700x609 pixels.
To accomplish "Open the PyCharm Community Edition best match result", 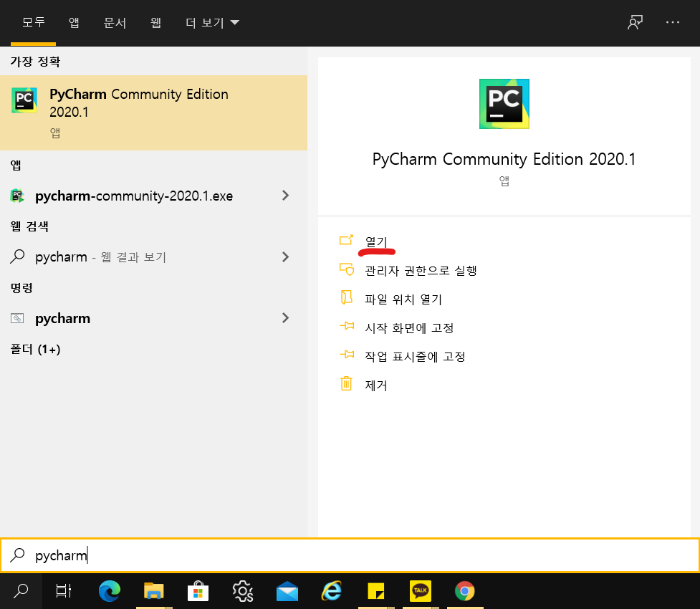I will pyautogui.click(x=153, y=112).
